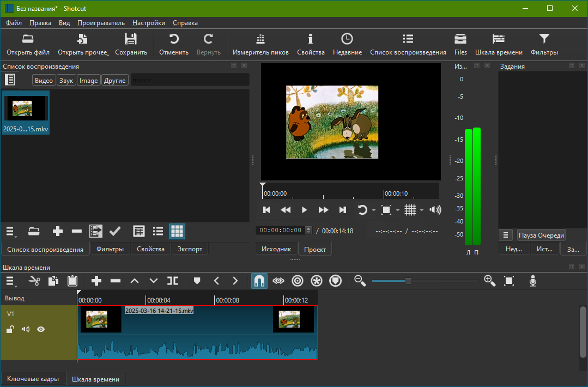This screenshot has height=387, width=588.
Task: Open the timeline hamburger menu
Action: tap(10, 281)
